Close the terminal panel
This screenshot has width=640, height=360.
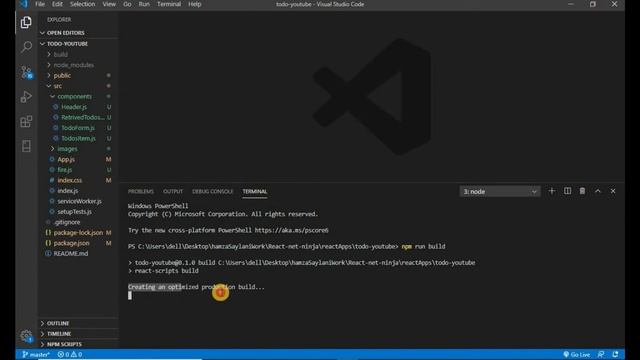click(613, 191)
